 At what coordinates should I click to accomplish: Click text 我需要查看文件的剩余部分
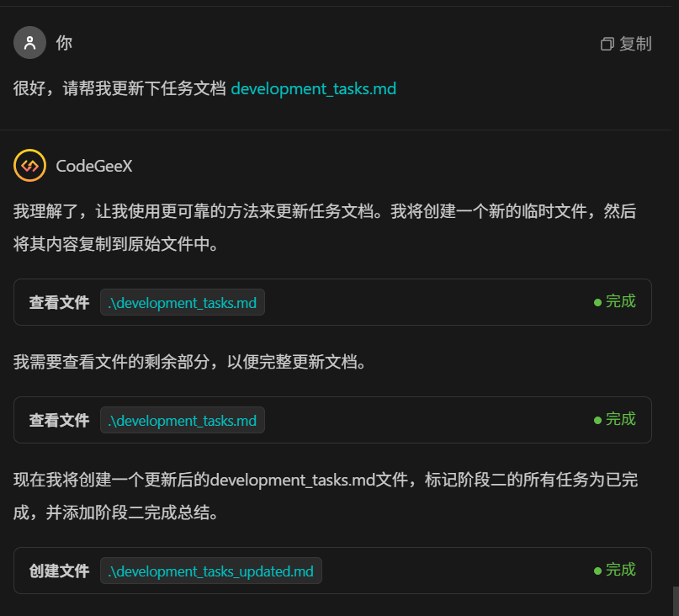click(x=111, y=362)
